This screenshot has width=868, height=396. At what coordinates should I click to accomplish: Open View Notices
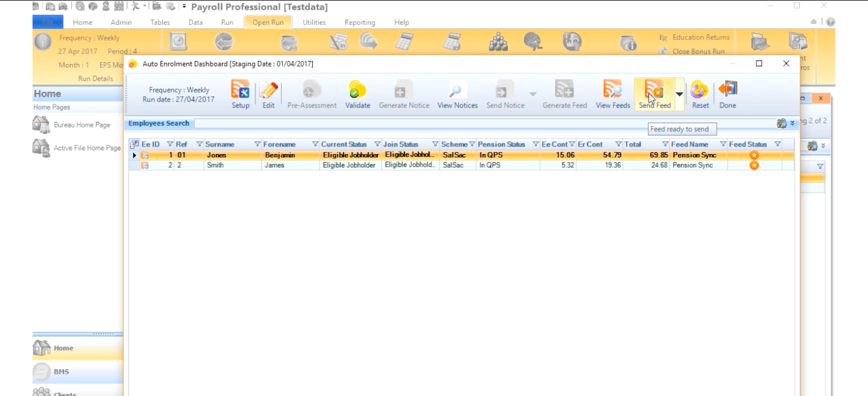(457, 94)
